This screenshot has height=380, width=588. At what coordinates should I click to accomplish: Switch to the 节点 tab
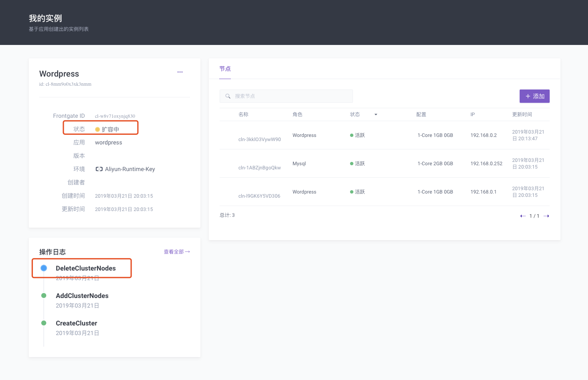pyautogui.click(x=225, y=68)
